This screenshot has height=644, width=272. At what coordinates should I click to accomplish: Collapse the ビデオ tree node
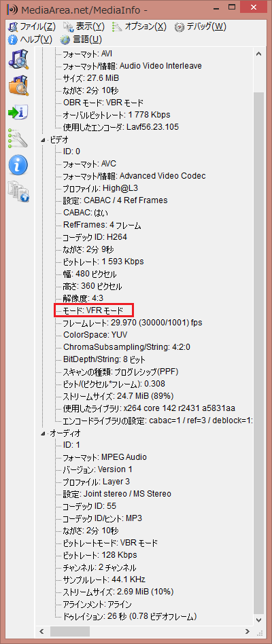click(44, 140)
